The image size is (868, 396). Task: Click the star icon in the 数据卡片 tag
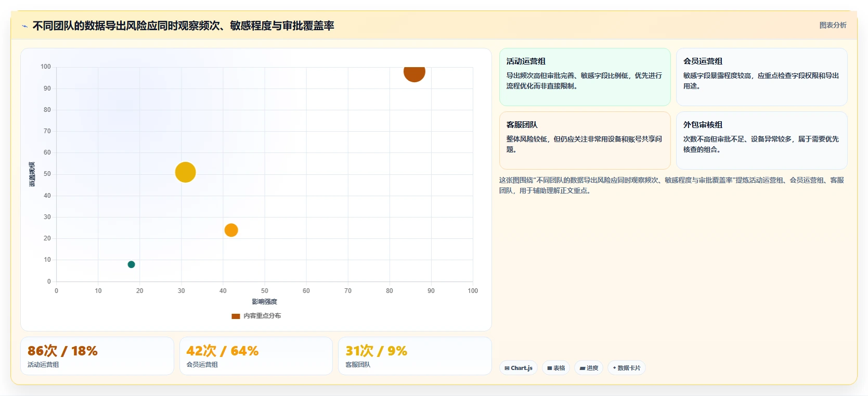pos(614,368)
